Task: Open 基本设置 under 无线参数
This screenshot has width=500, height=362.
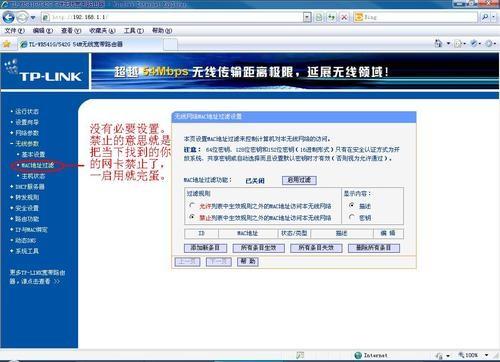Action: point(33,154)
